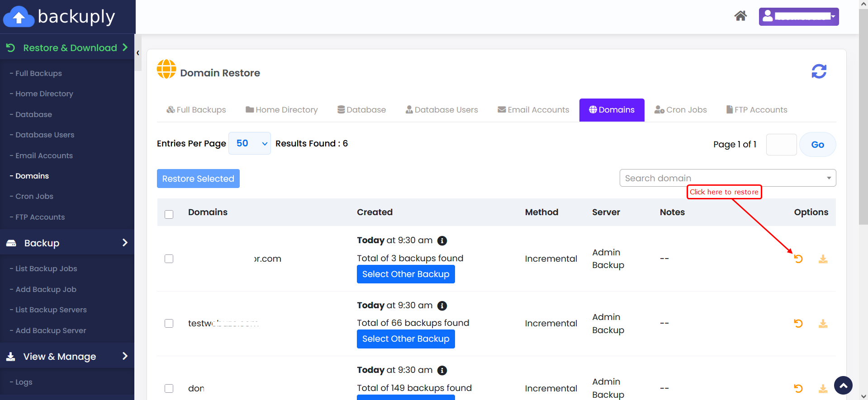Viewport: 868px width, 400px height.
Task: Open the Entries Per Page dropdown
Action: [x=249, y=144]
